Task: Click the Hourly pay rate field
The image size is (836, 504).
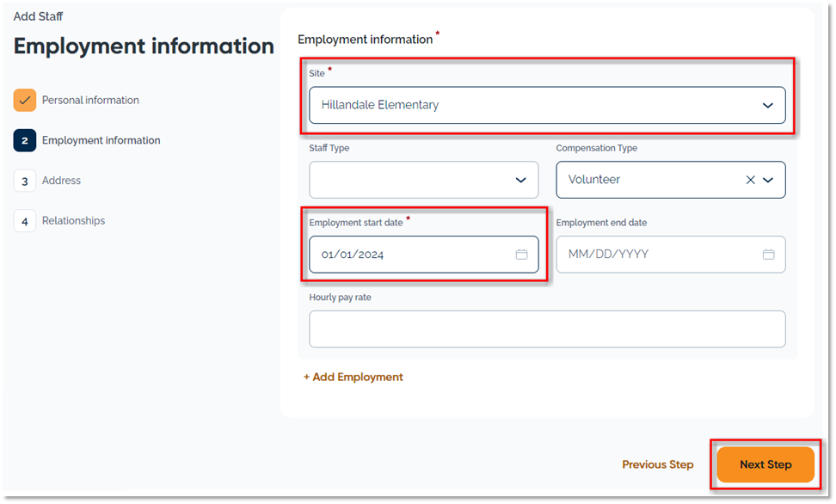Action: click(x=547, y=329)
